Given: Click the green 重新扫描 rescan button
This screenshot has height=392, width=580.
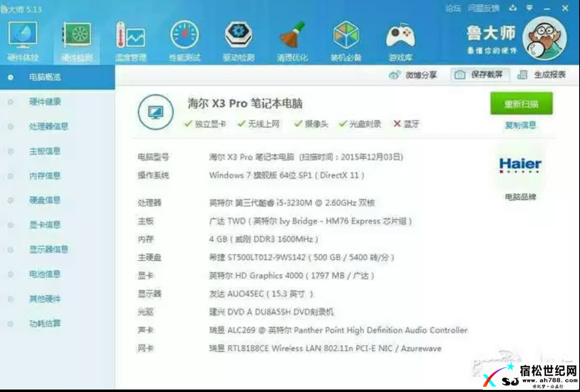Looking at the screenshot, I should pyautogui.click(x=521, y=104).
